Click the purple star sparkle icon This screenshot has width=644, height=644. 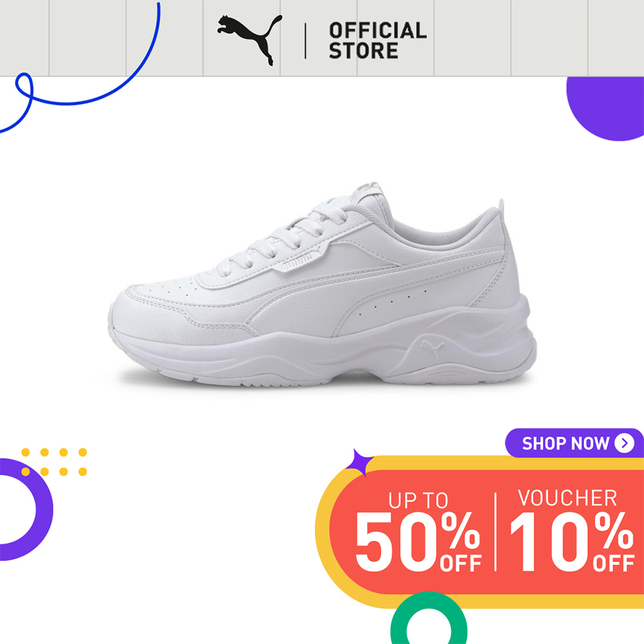(x=360, y=463)
